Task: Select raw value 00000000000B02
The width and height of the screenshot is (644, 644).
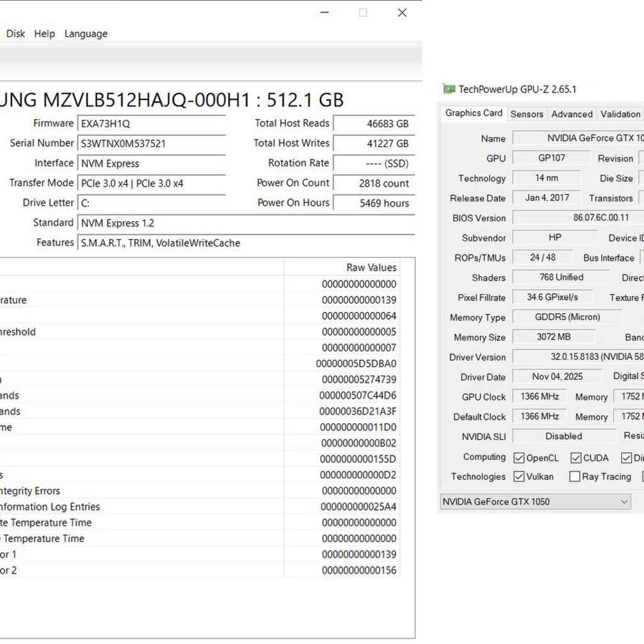Action: click(358, 443)
